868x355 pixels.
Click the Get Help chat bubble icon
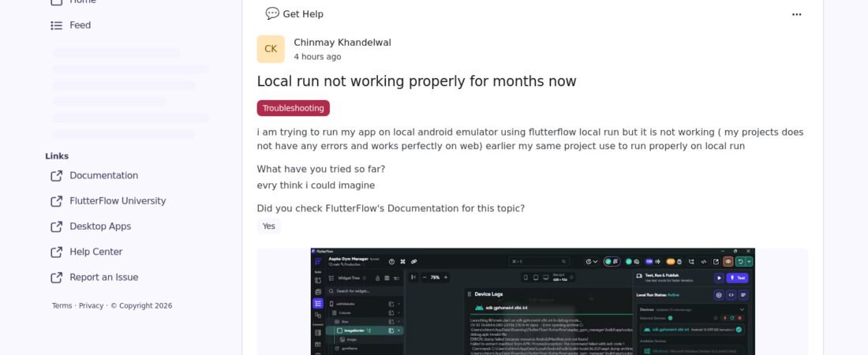coord(271,14)
